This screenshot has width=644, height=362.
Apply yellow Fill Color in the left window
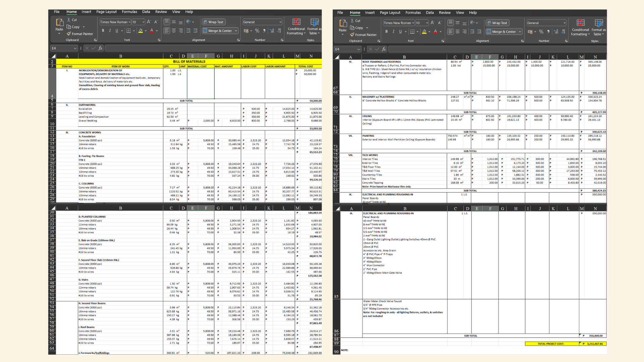(x=141, y=31)
